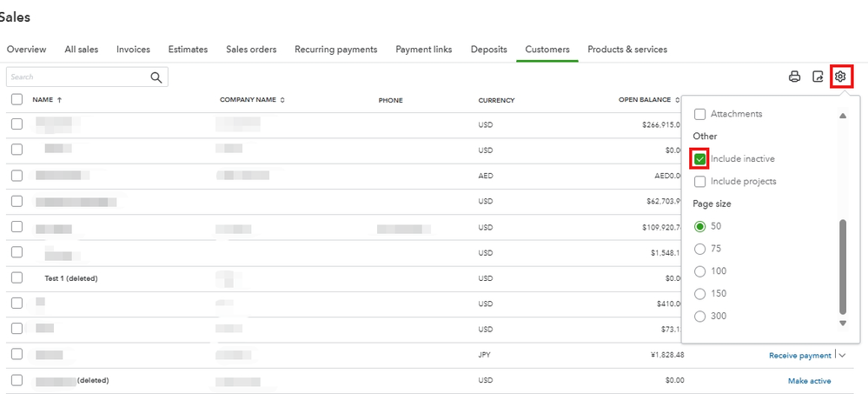Click the export to Excel icon
This screenshot has width=868, height=394.
818,77
